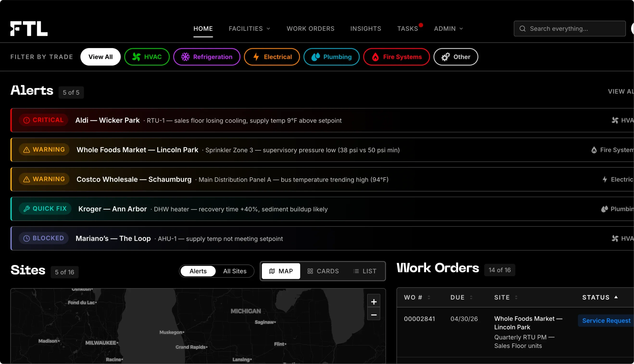
Task: Open the Insights nav item
Action: tap(366, 29)
